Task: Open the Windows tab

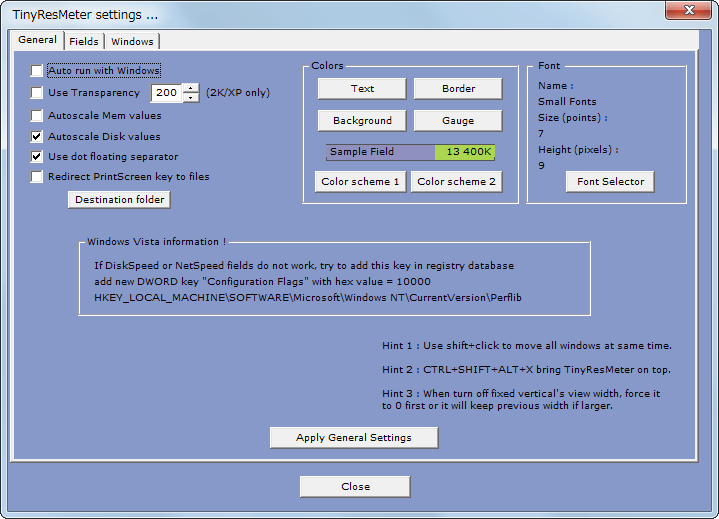Action: [x=132, y=41]
